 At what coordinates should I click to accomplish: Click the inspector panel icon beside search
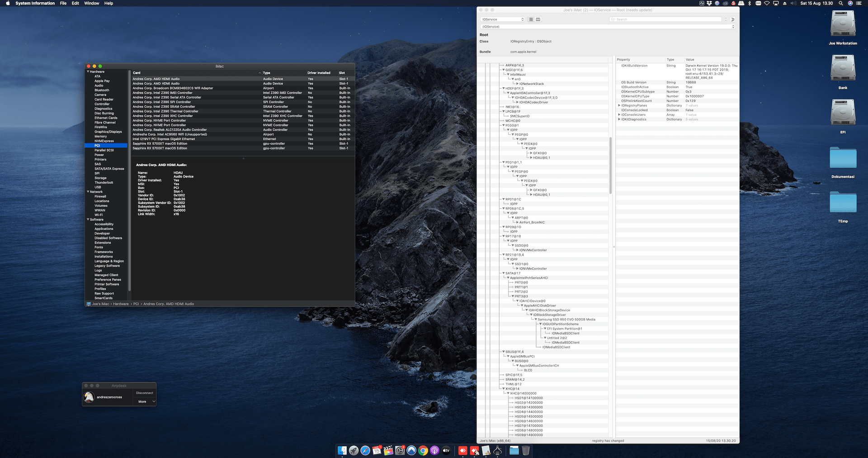coord(732,19)
